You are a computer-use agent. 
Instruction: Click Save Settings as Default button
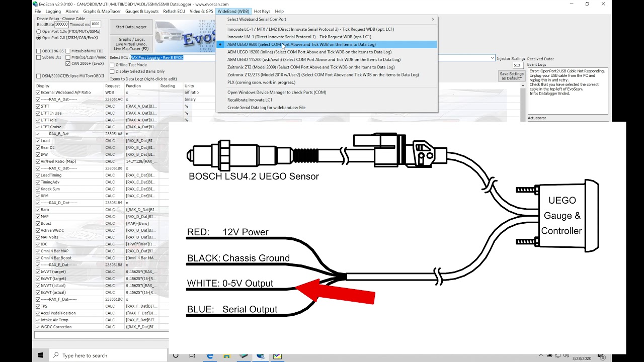[512, 76]
